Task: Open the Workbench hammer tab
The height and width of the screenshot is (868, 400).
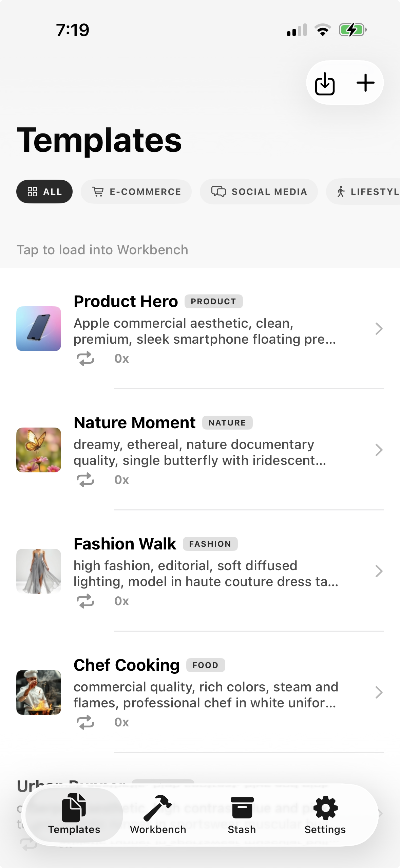Action: click(x=158, y=814)
